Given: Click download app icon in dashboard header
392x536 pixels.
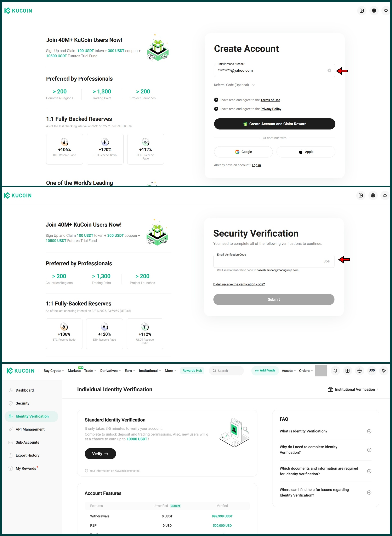Looking at the screenshot, I should (347, 371).
